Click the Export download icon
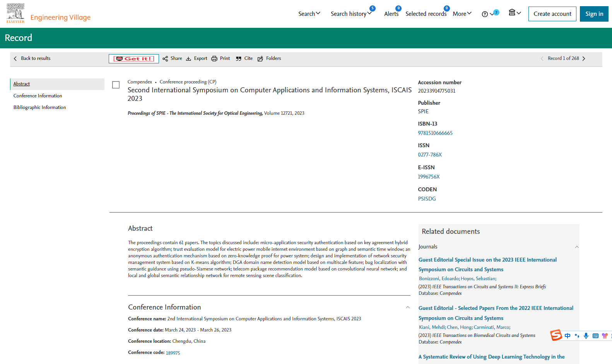 (x=188, y=59)
